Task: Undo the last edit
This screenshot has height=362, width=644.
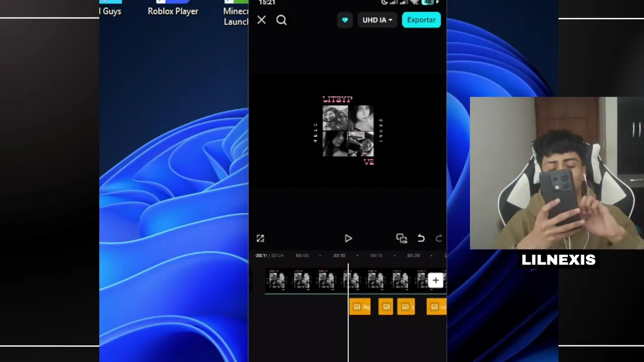Action: (x=421, y=238)
